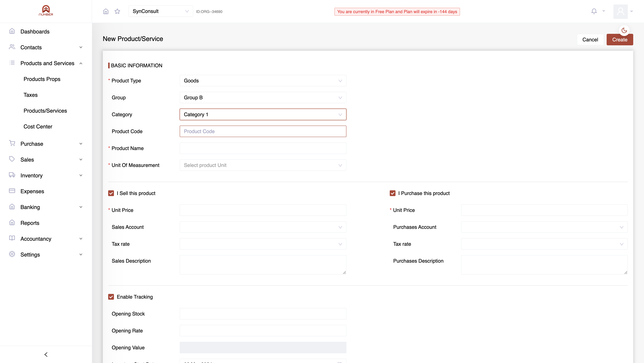This screenshot has width=644, height=363.
Task: Toggle dark mode moon icon
Action: [624, 31]
